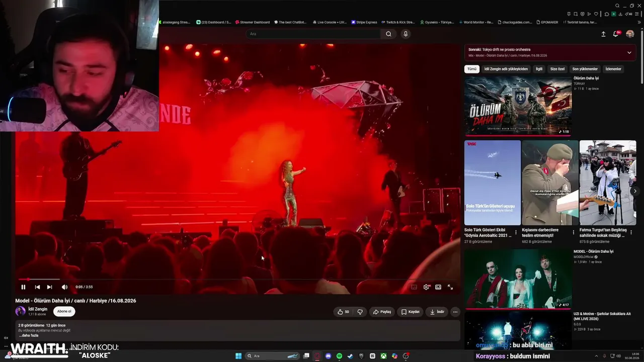Select the Size özel filter chip
This screenshot has width=644, height=362.
click(557, 69)
